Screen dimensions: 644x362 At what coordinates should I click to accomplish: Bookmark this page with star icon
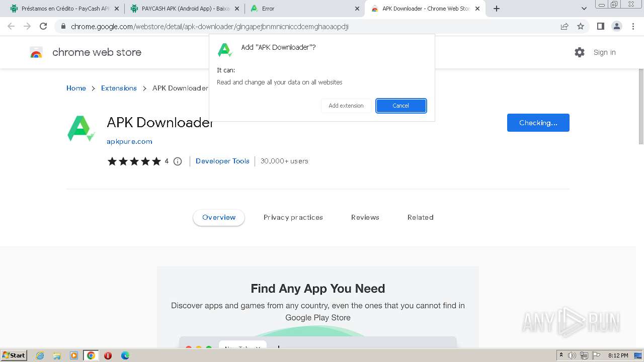pyautogui.click(x=581, y=27)
